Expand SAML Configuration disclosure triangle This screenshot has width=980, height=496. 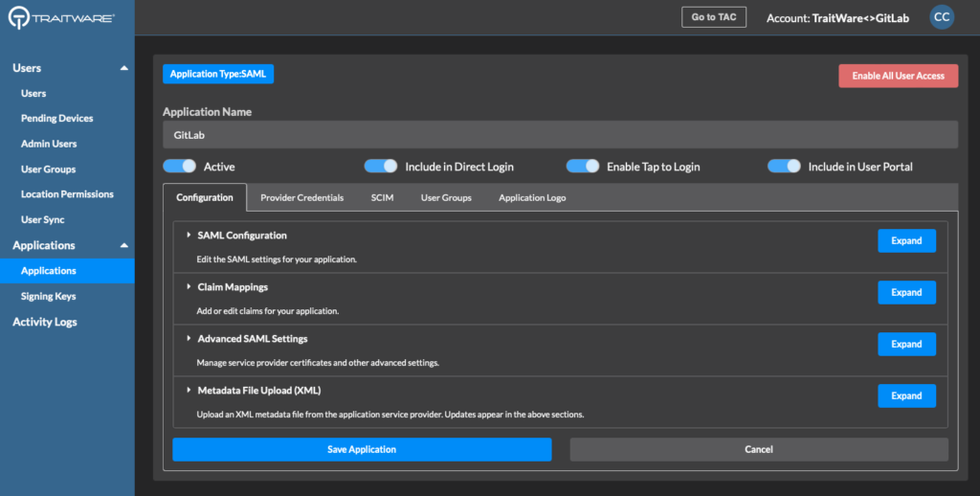tap(189, 236)
